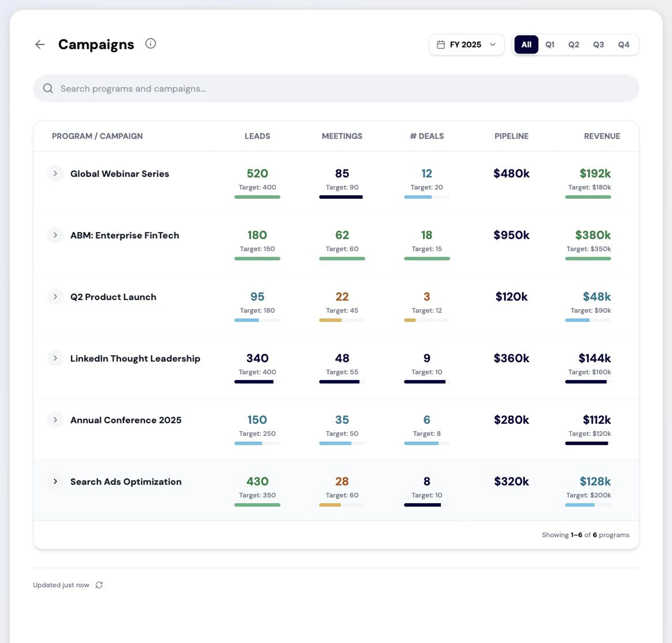Click the refresh icon beside Updated just now

[99, 585]
